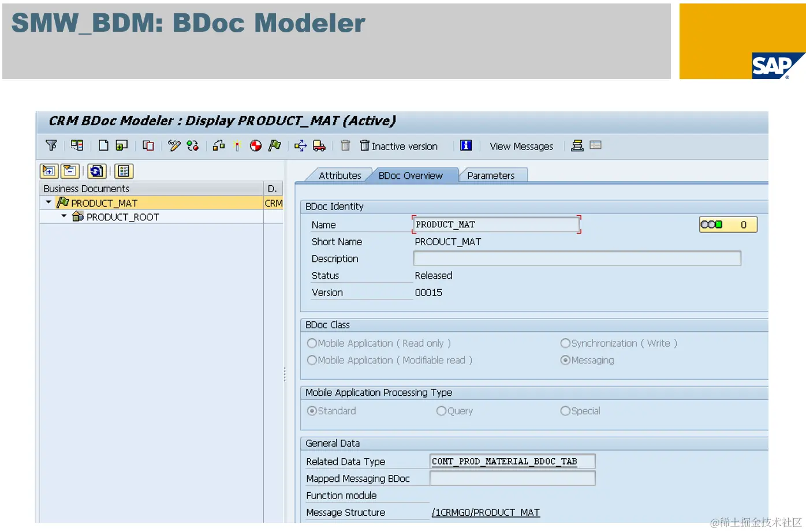
Task: Open the BDoc Overview tab
Action: pyautogui.click(x=411, y=175)
